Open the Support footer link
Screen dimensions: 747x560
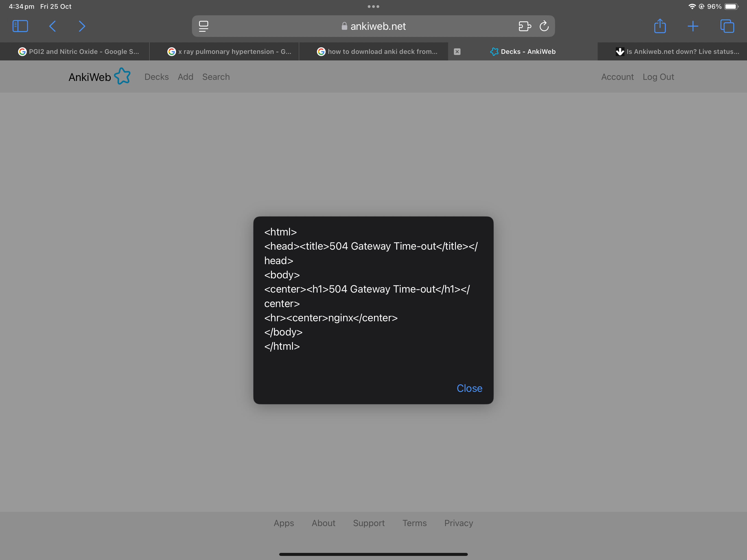[x=368, y=523]
